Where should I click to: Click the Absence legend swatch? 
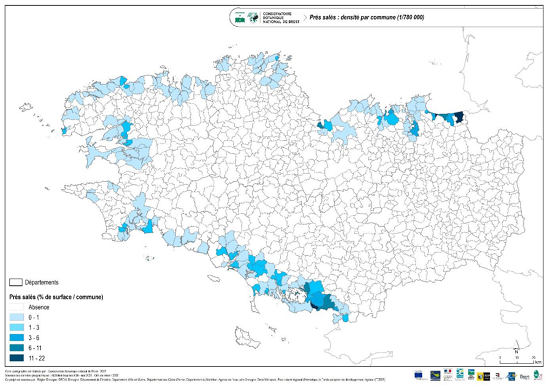[x=16, y=307]
